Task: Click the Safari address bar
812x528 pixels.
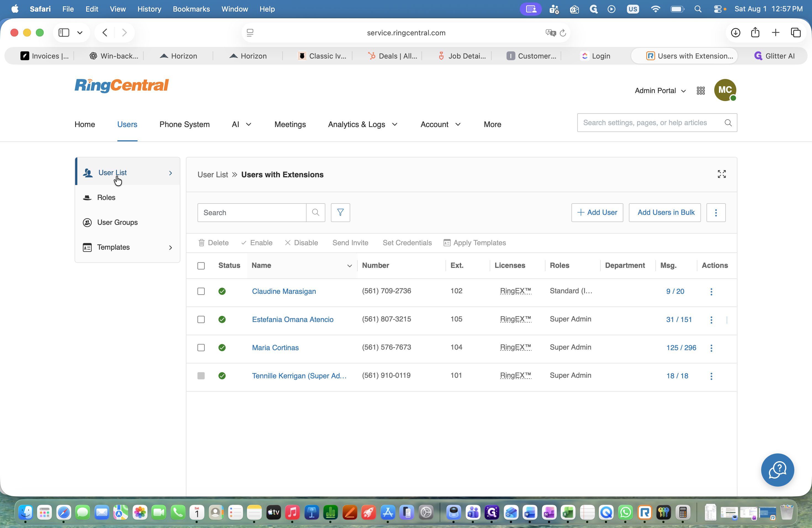Action: (x=406, y=33)
